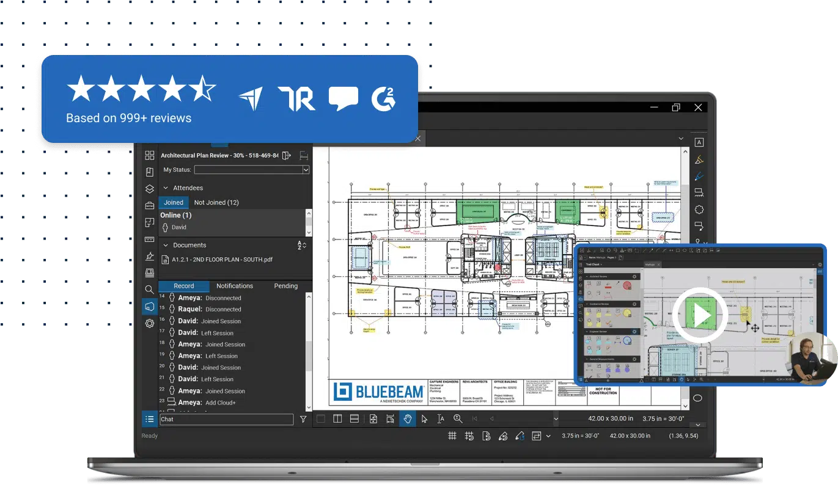Select the Text Box tool in right toolbar
This screenshot has width=838, height=504.
click(x=699, y=142)
